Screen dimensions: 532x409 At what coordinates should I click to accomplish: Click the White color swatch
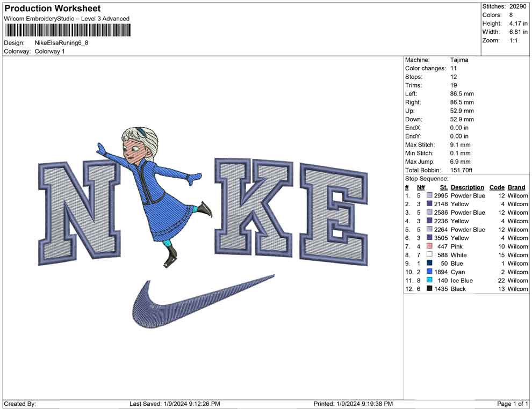(x=429, y=254)
